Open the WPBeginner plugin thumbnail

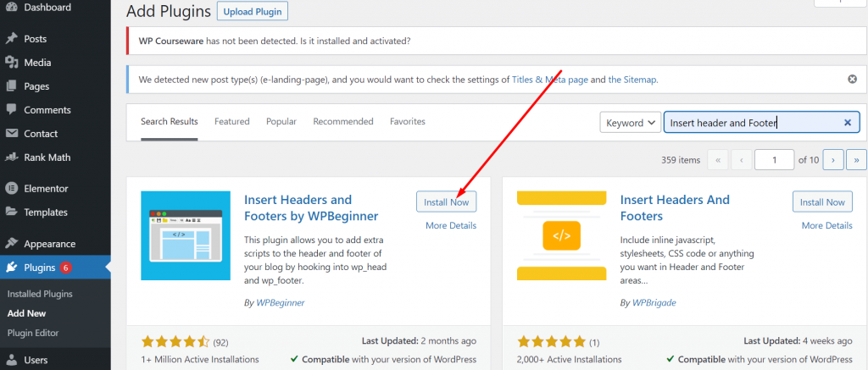(186, 235)
